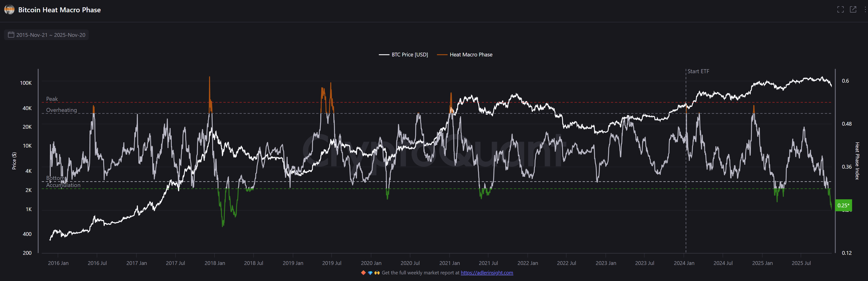Click the Peak threshold line label
Screen dimensions: 868x281
coord(52,99)
